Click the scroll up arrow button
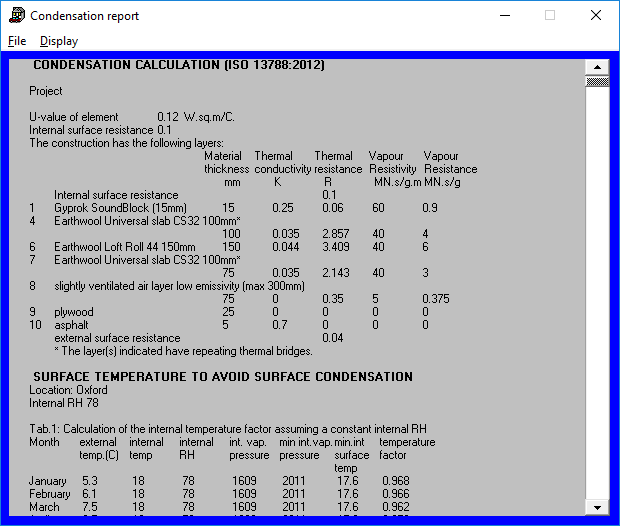 597,67
